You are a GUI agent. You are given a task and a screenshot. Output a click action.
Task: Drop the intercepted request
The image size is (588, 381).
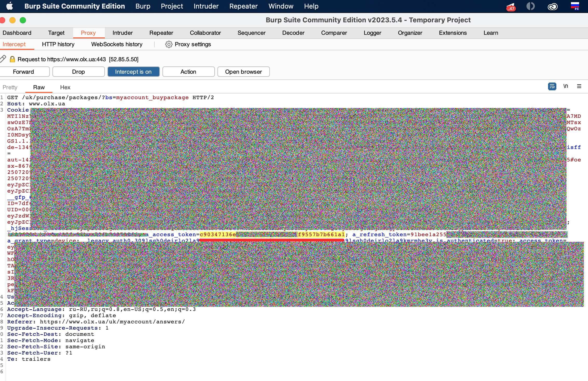78,72
